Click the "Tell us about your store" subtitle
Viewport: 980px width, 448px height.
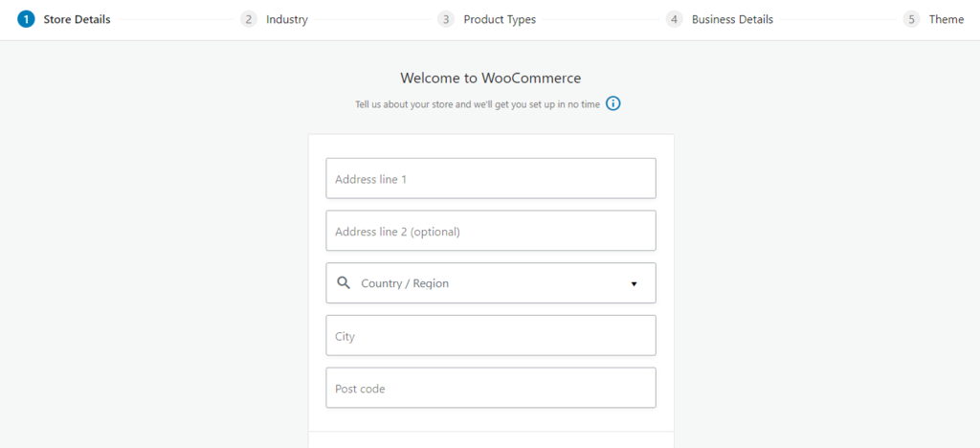click(478, 104)
